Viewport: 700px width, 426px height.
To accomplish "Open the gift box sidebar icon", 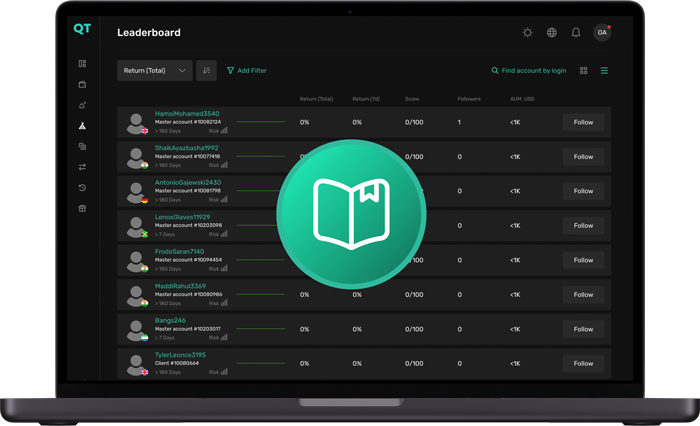I will click(x=82, y=209).
